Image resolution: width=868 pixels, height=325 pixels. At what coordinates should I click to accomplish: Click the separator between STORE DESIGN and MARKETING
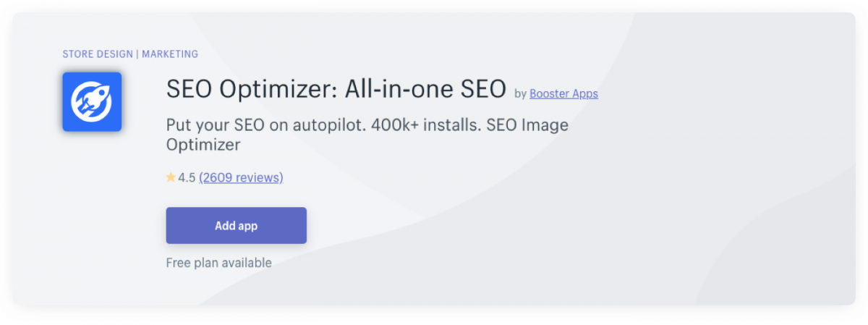click(x=137, y=54)
